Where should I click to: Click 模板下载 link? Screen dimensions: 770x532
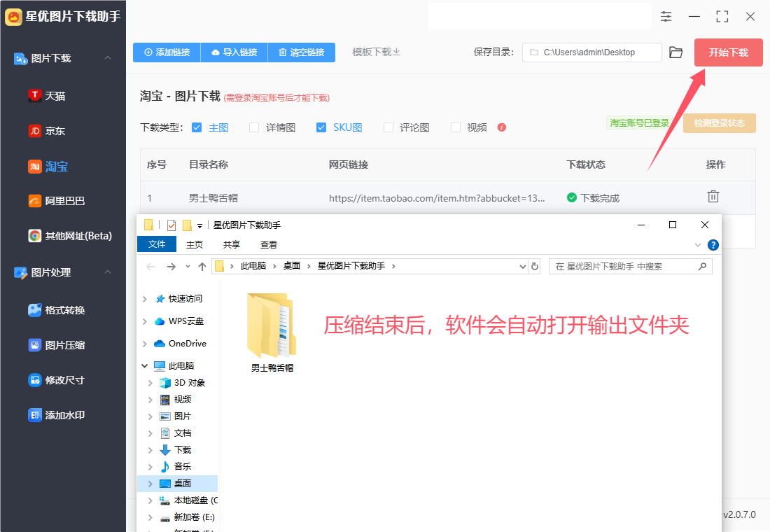[376, 52]
